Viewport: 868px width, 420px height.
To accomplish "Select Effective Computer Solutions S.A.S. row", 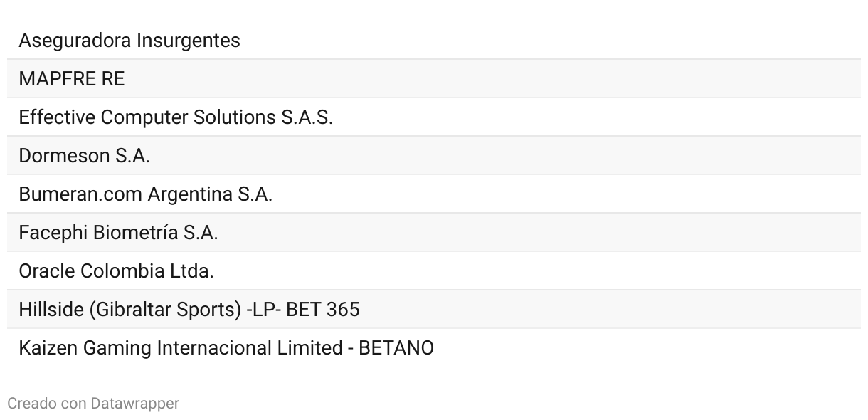I will (x=434, y=117).
